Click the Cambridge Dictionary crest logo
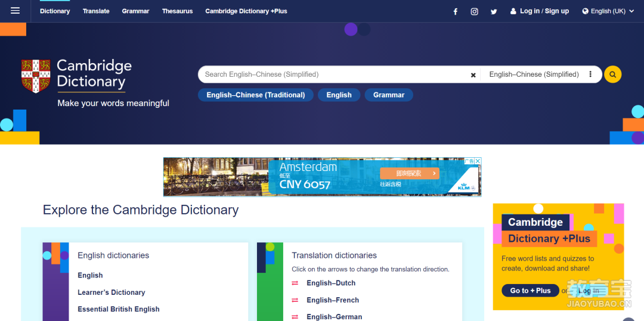The image size is (644, 321). click(x=36, y=76)
